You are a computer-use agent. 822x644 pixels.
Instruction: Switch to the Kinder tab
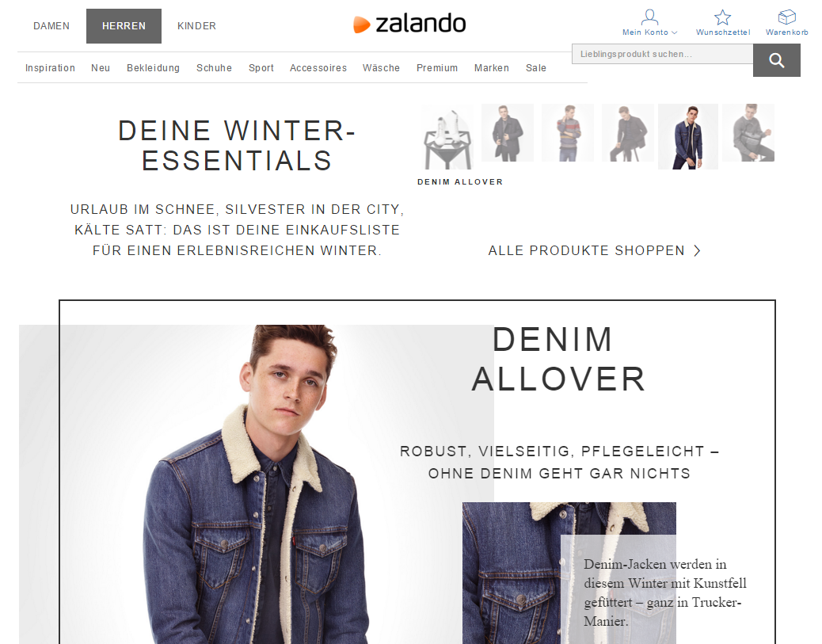point(196,25)
